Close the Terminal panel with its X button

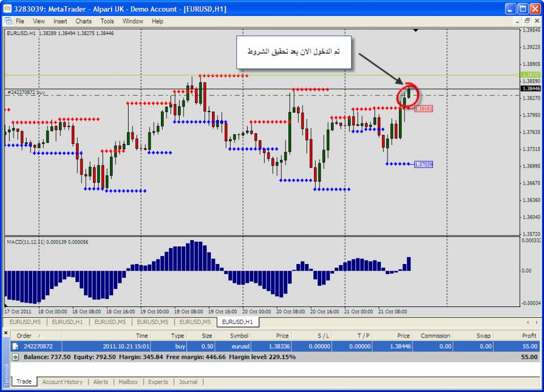(x=6, y=333)
